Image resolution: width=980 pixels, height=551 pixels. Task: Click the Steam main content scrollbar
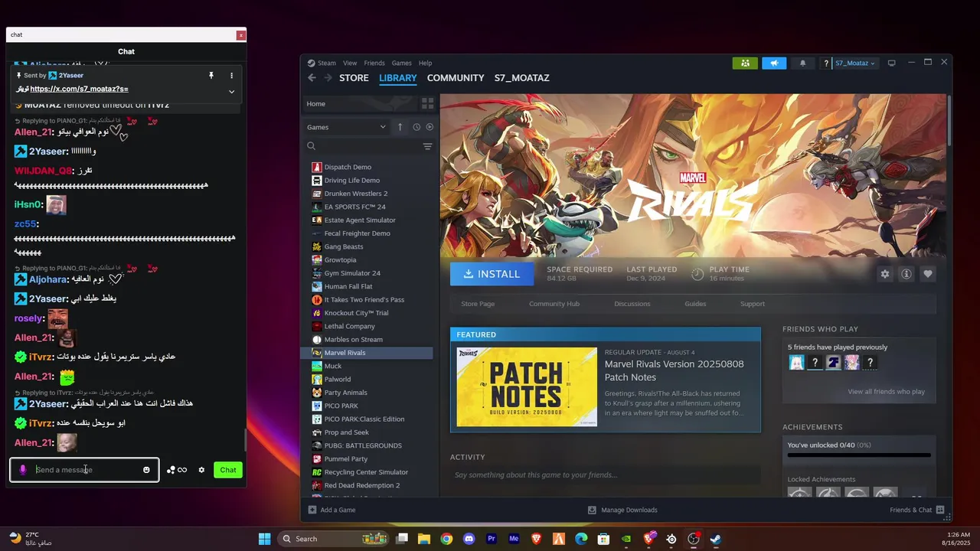click(x=949, y=120)
